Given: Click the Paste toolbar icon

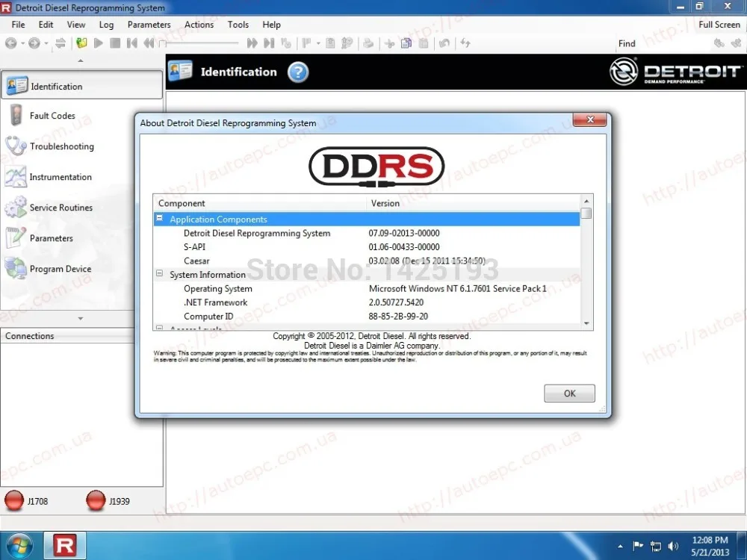Looking at the screenshot, I should (424, 43).
